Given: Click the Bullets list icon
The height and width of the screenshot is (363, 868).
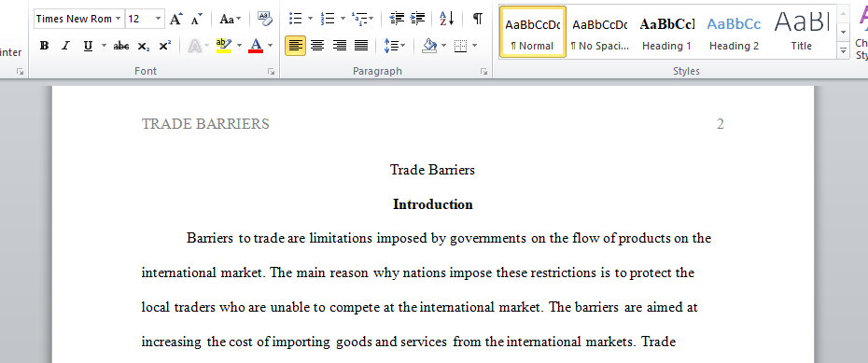Looking at the screenshot, I should (296, 19).
